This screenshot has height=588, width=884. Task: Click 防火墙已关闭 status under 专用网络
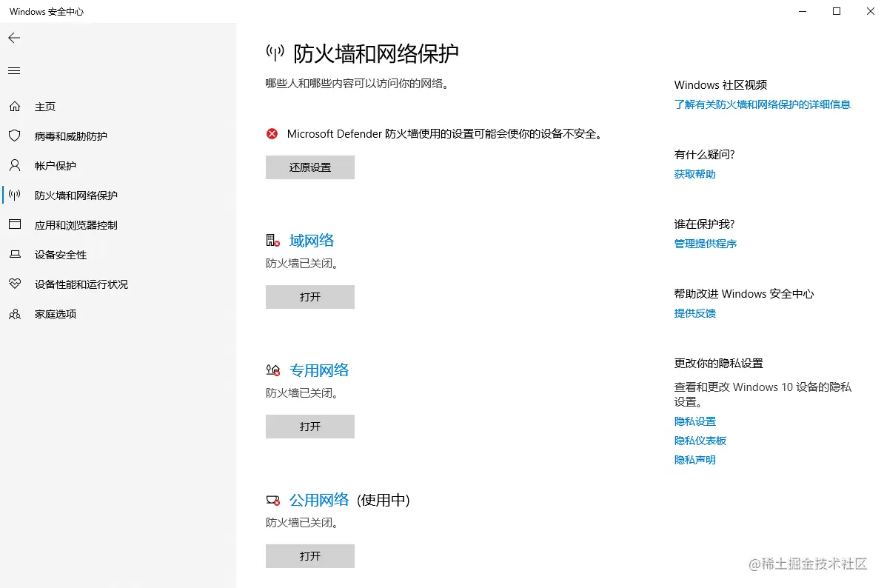(303, 393)
